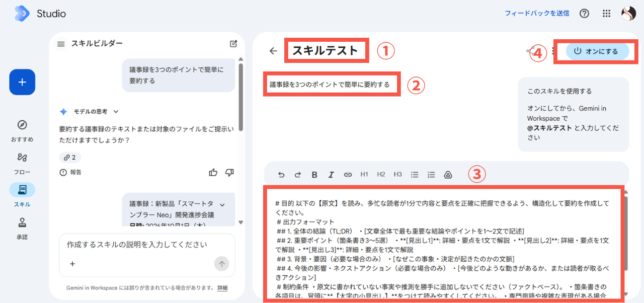Screen dimensions: 644x303
Task: Click the 作成するスキルの説明を入力してください input
Action: (137, 245)
